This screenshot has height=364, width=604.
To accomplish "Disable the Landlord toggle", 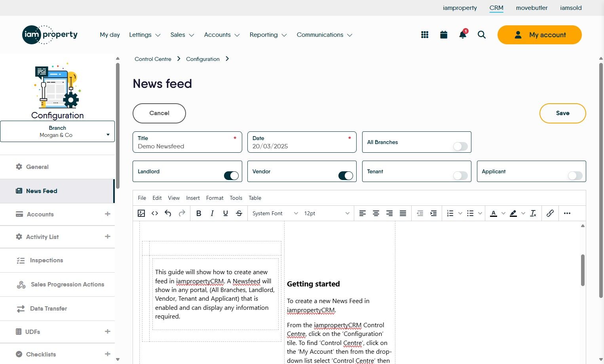I will click(231, 176).
